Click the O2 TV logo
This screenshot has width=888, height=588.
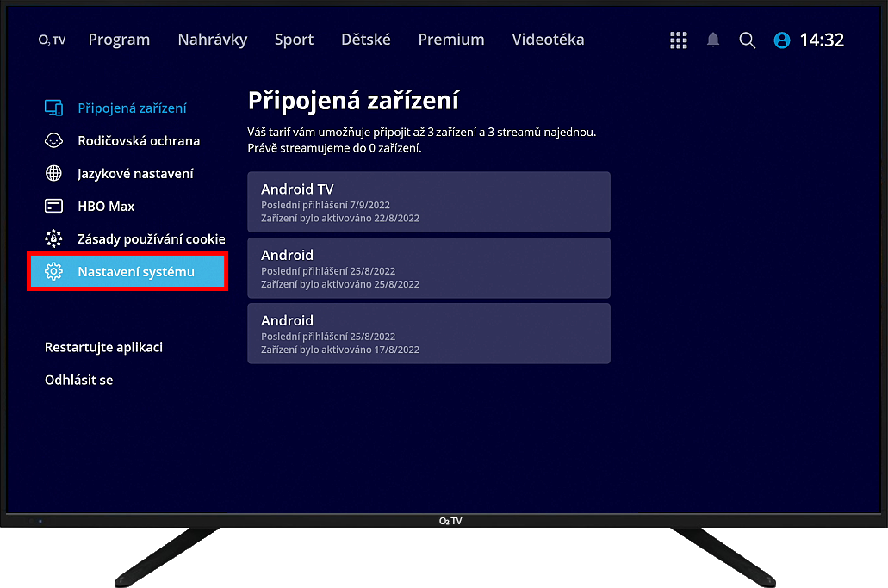(x=52, y=40)
